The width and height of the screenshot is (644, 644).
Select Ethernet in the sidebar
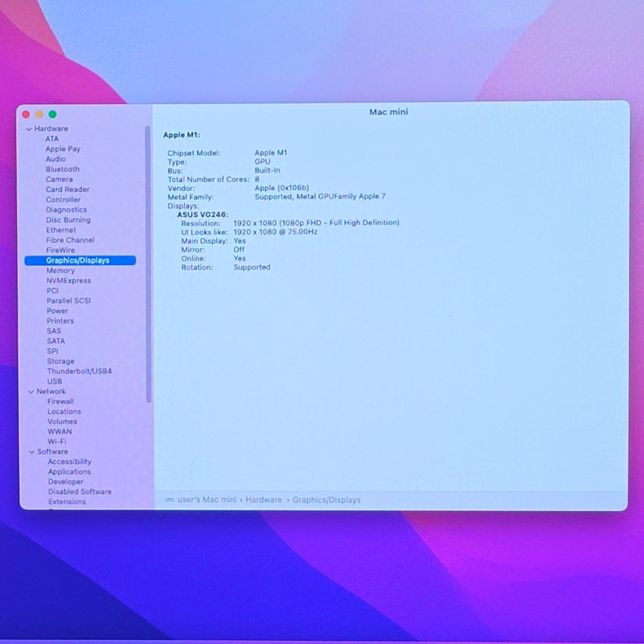[x=61, y=230]
